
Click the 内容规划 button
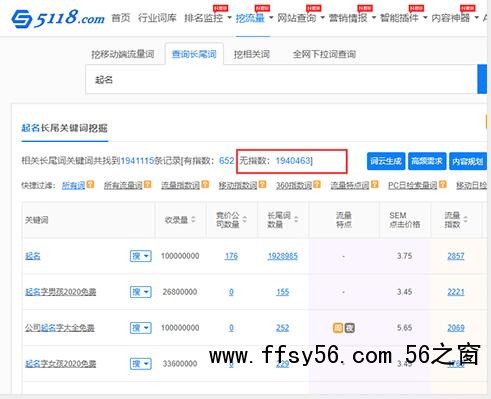468,161
